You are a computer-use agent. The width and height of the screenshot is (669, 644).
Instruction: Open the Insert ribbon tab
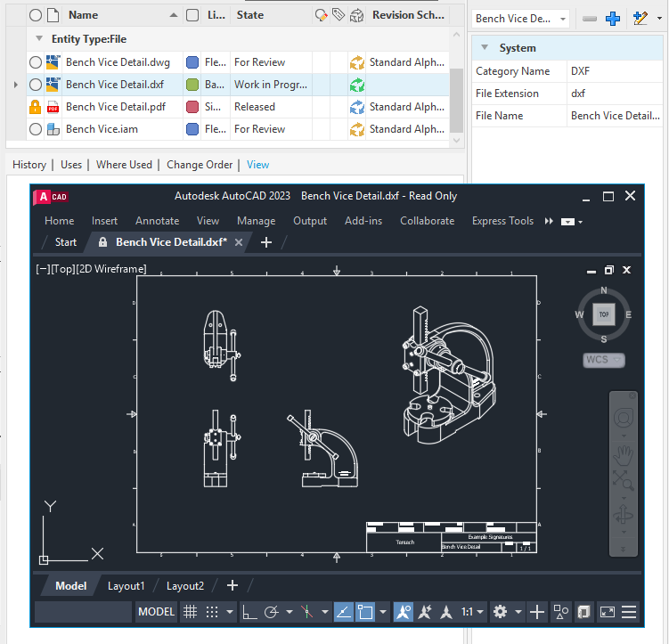[104, 221]
